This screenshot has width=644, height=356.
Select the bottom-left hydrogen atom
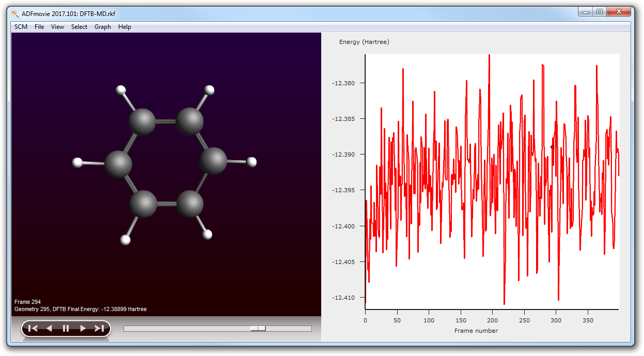point(125,239)
